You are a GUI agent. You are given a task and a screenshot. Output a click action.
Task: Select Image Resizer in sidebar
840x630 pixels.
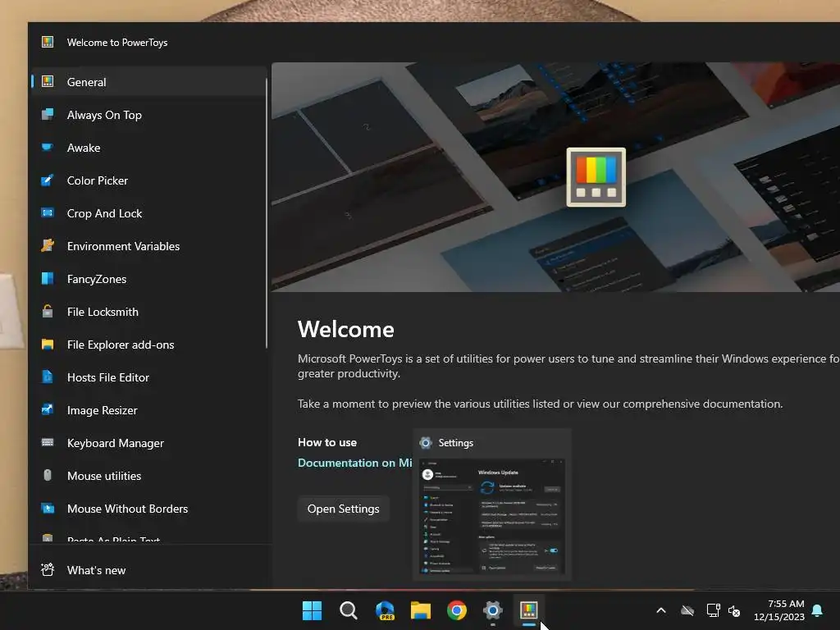148,410
